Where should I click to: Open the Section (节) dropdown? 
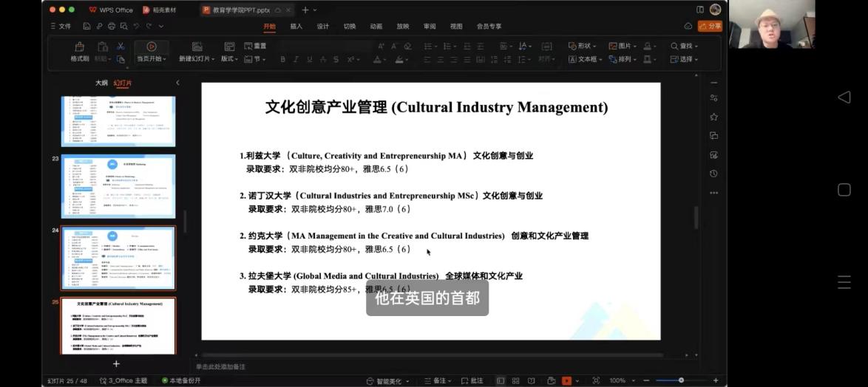click(x=255, y=59)
